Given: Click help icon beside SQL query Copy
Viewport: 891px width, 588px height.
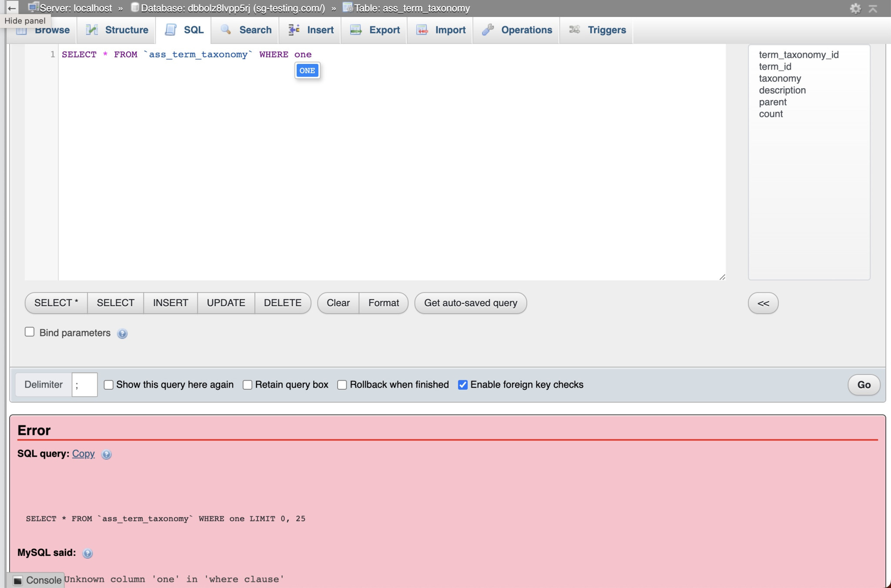Looking at the screenshot, I should (106, 454).
